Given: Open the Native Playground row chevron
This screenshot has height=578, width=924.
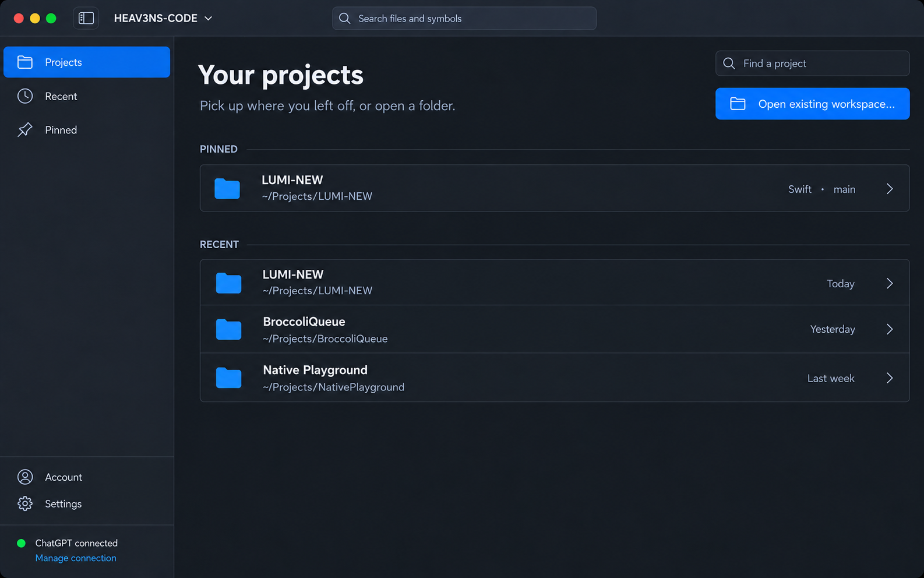Looking at the screenshot, I should (x=890, y=378).
